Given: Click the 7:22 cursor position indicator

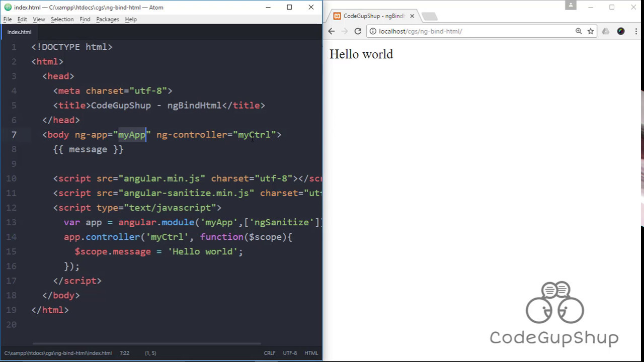Looking at the screenshot, I should [124, 353].
